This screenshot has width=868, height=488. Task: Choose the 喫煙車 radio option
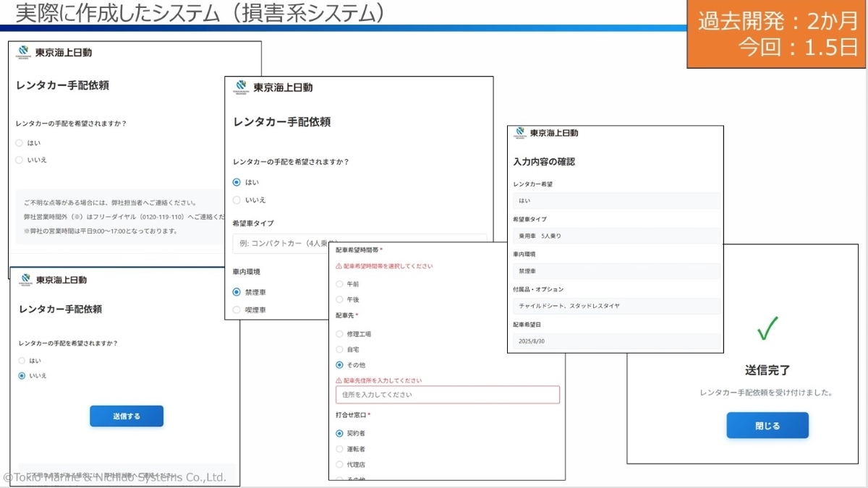pyautogui.click(x=237, y=309)
